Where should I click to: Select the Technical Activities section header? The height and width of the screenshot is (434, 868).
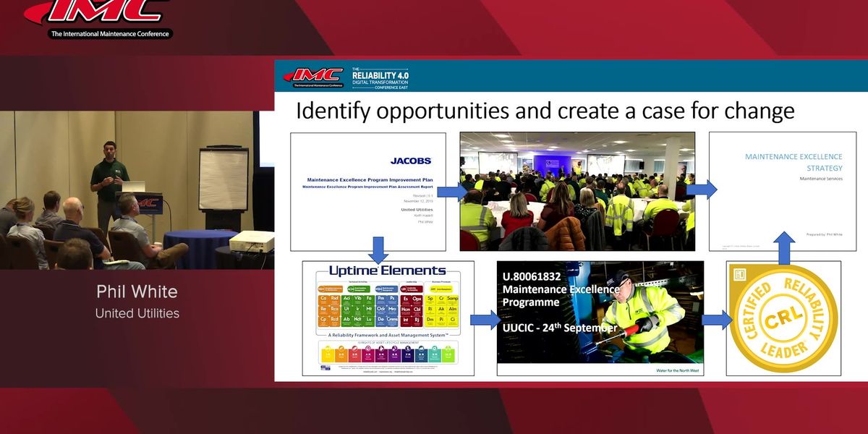pos(358,281)
